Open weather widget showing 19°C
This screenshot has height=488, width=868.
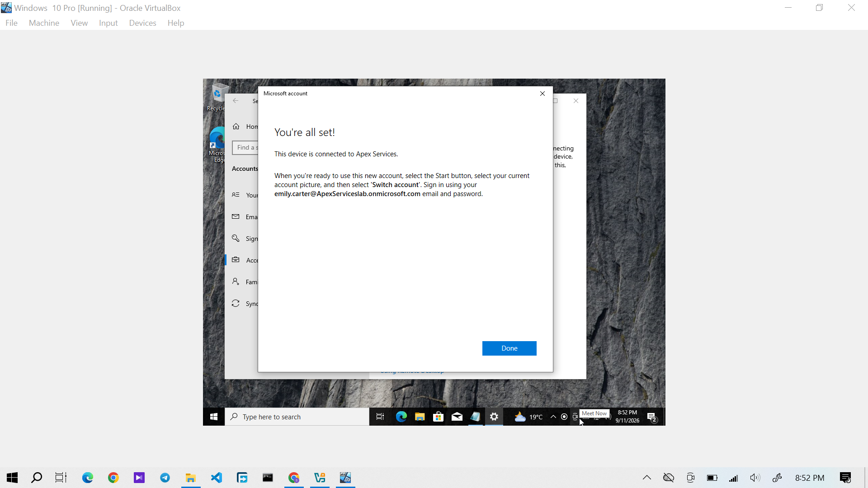tap(528, 417)
